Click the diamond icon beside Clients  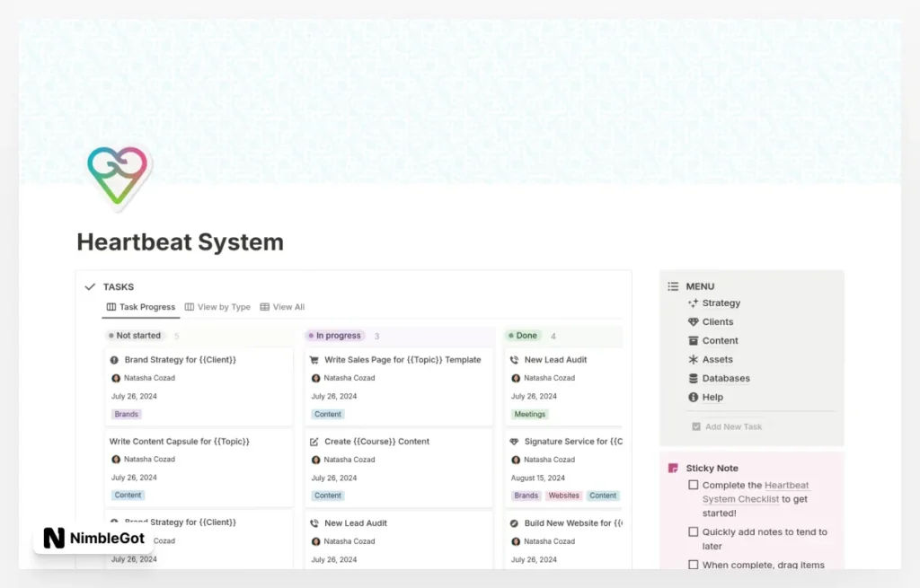pos(693,322)
